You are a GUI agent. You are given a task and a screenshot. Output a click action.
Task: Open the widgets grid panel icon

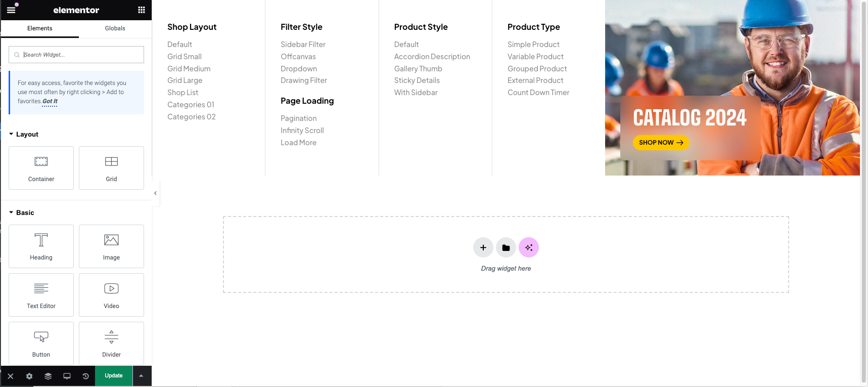[142, 10]
